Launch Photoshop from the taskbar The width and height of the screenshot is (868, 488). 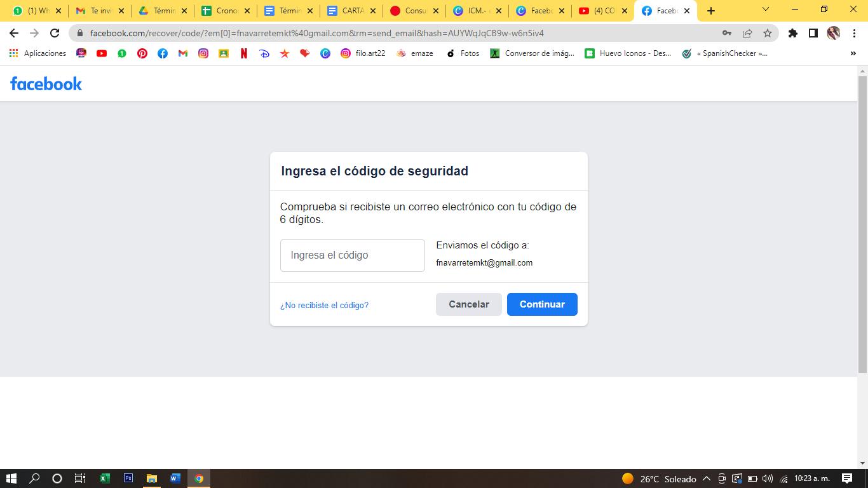point(128,478)
